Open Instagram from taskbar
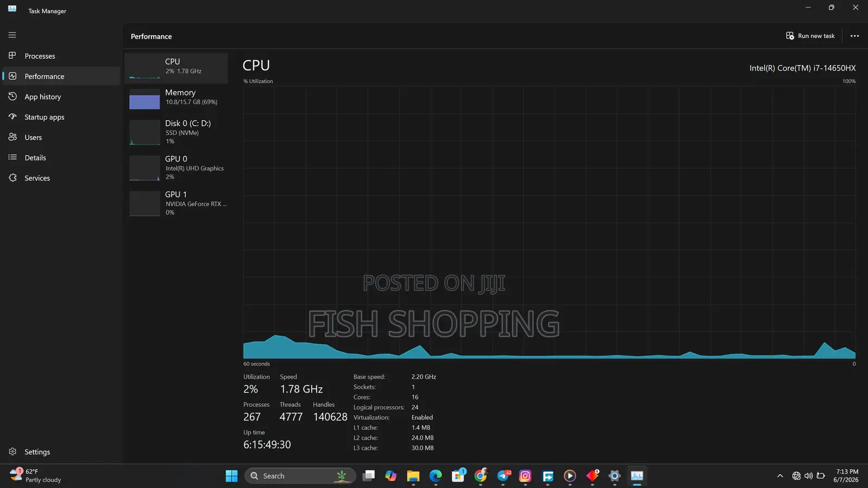The width and height of the screenshot is (868, 488). point(525,476)
